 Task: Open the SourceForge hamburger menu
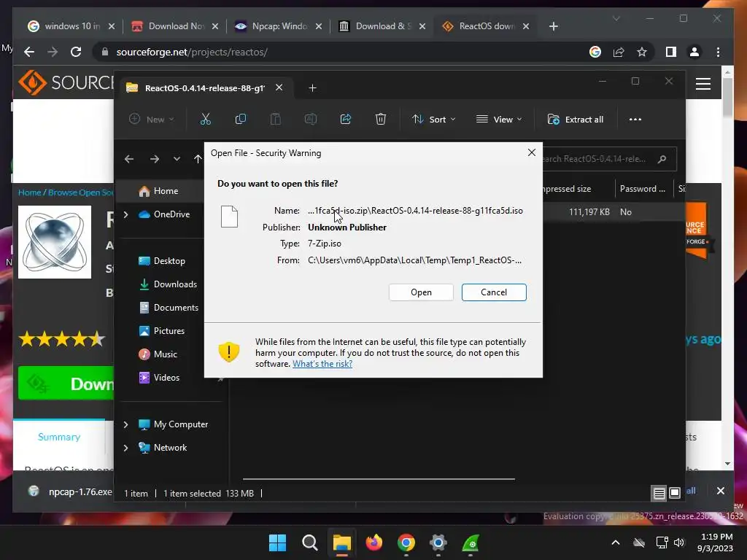pos(703,84)
